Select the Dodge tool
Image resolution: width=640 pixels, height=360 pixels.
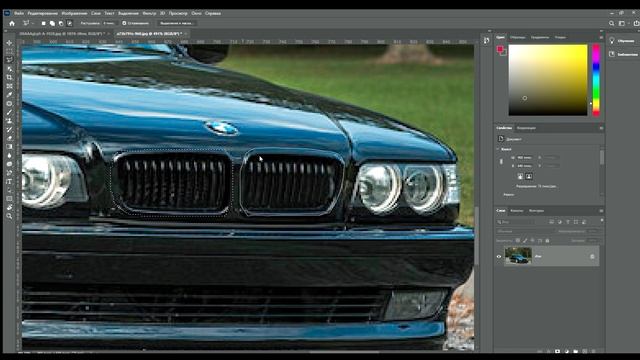pyautogui.click(x=9, y=164)
